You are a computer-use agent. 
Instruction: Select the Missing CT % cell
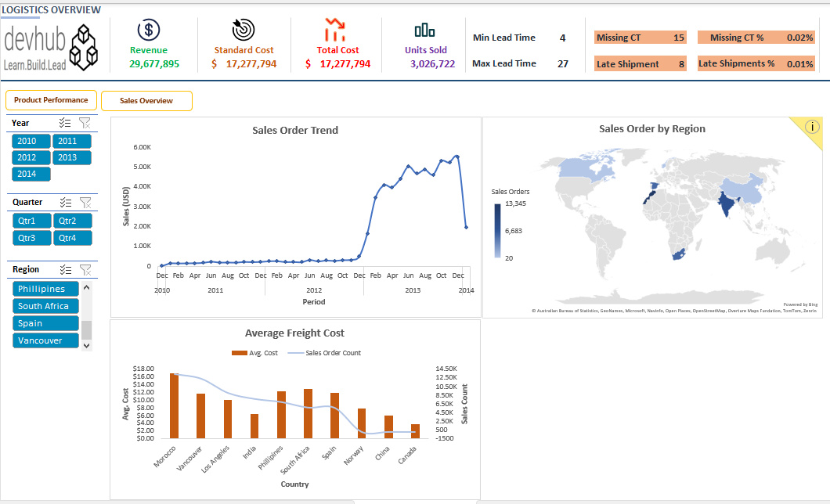756,38
